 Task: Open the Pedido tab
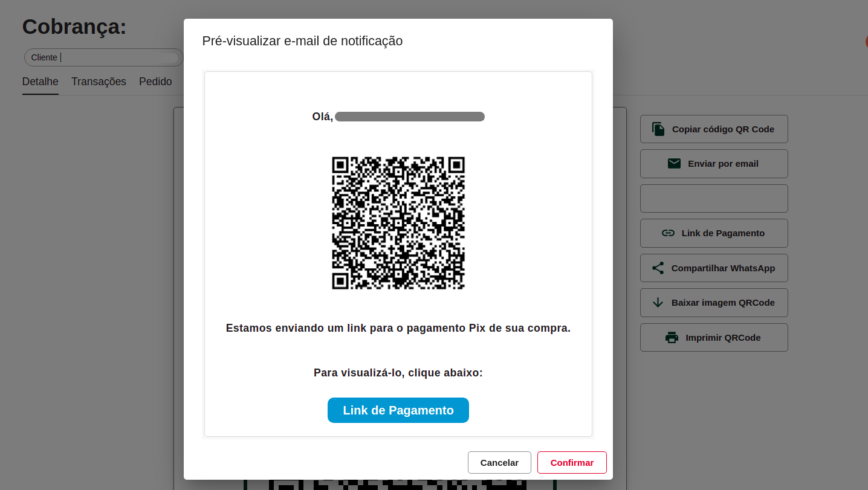point(155,81)
